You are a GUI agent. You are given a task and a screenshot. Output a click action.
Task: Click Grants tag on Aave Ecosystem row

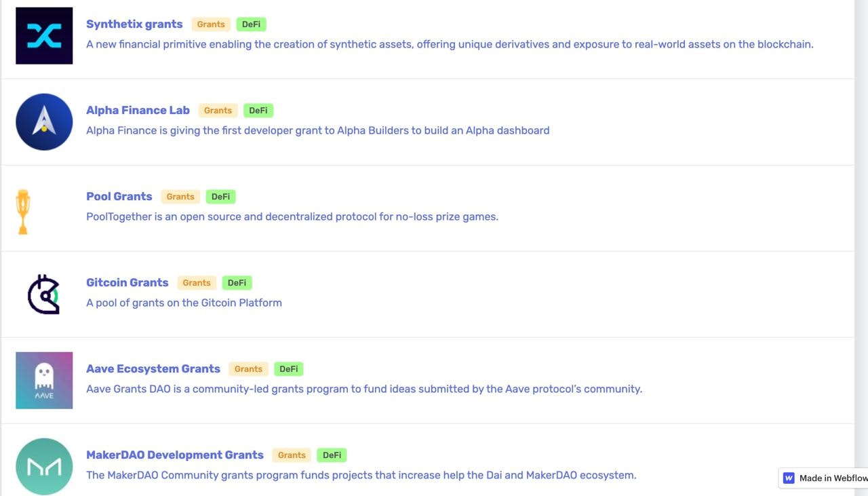(248, 369)
